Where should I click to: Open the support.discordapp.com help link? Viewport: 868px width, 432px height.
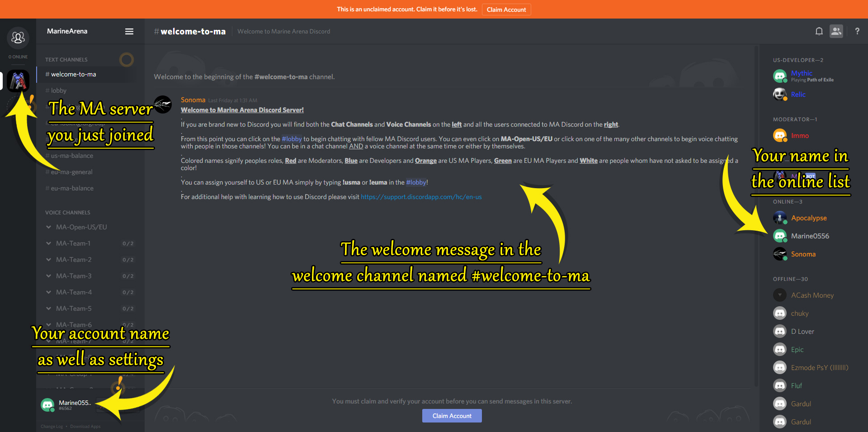point(421,197)
